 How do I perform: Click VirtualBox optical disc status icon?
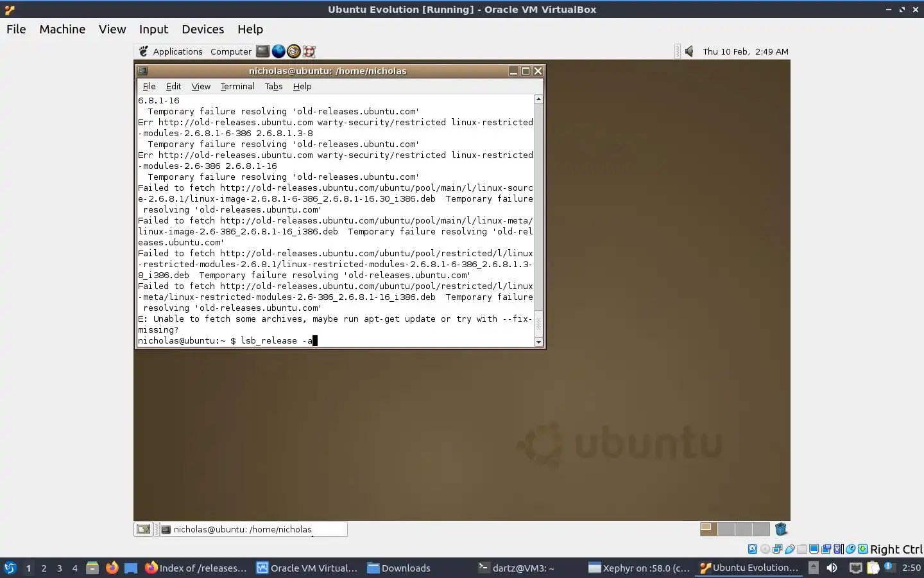click(765, 549)
